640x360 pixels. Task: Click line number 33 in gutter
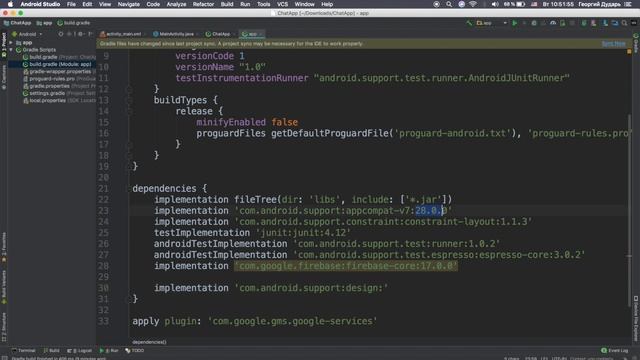click(104, 321)
